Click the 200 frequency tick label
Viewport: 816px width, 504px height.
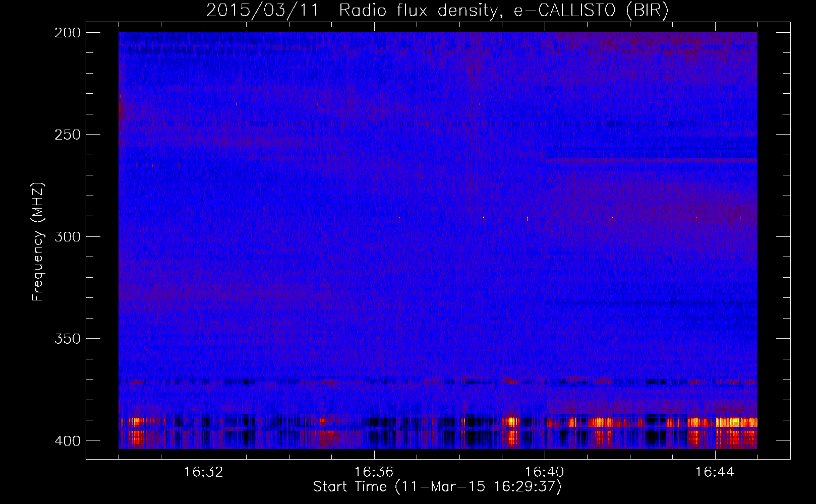[x=68, y=32]
